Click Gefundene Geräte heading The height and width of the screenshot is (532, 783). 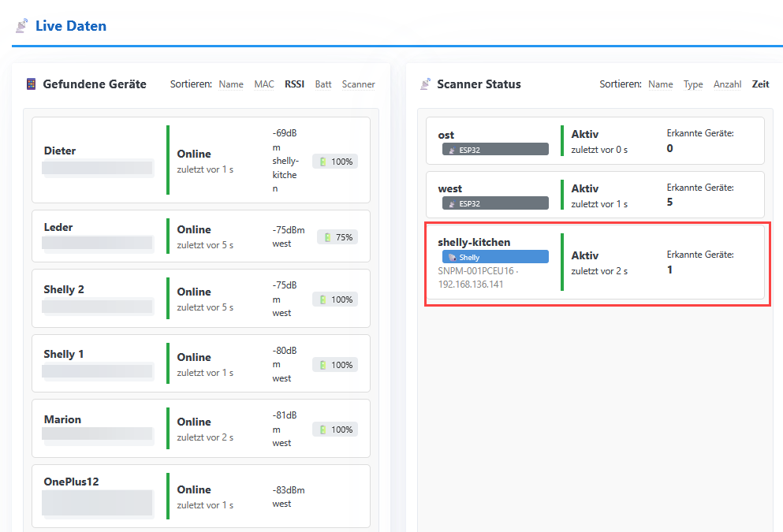(x=95, y=84)
